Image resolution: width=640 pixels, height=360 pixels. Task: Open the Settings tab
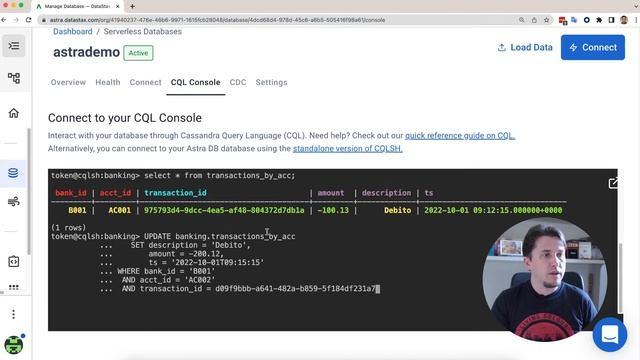(x=271, y=82)
